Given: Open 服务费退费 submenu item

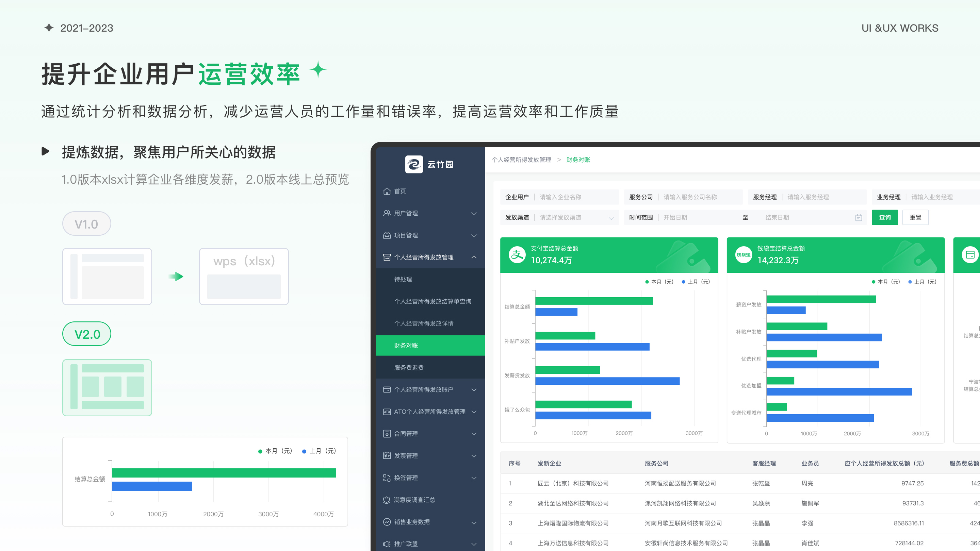Looking at the screenshot, I should coord(409,367).
